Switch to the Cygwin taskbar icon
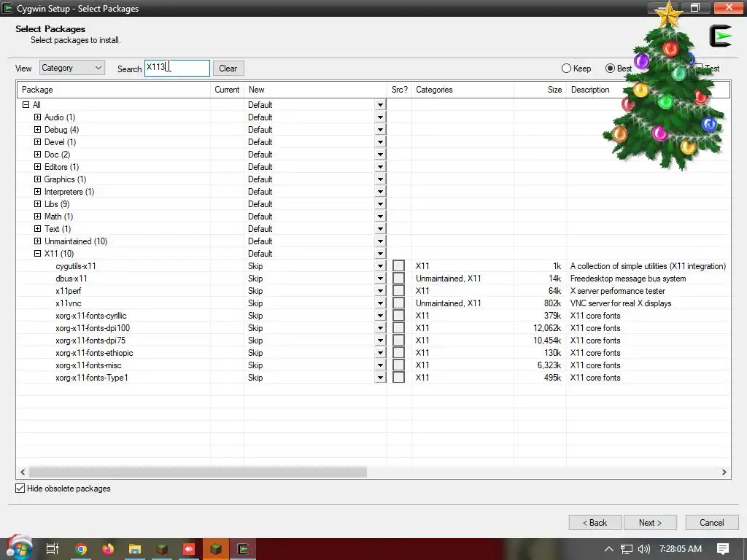This screenshot has height=560, width=747. click(243, 549)
